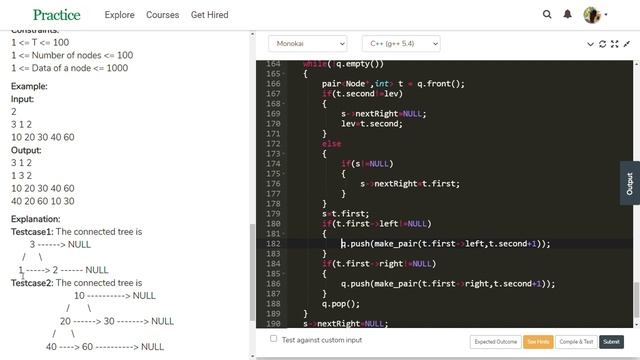640x360 pixels.
Task: Open the user profile avatar menu
Action: click(591, 15)
